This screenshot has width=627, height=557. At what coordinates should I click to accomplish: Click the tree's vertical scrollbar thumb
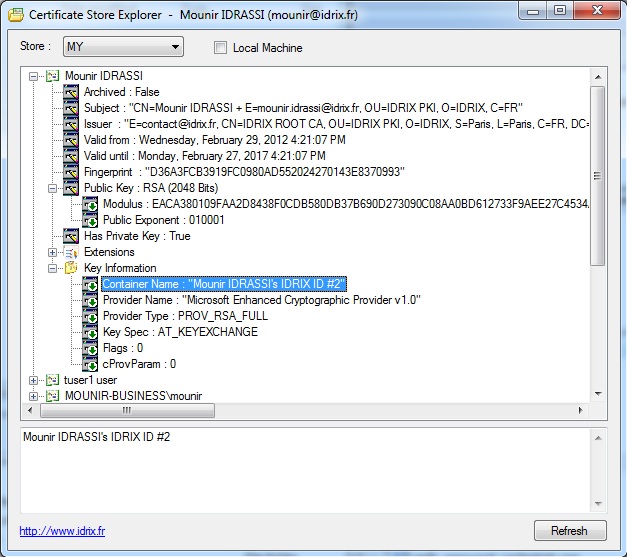pos(597,176)
